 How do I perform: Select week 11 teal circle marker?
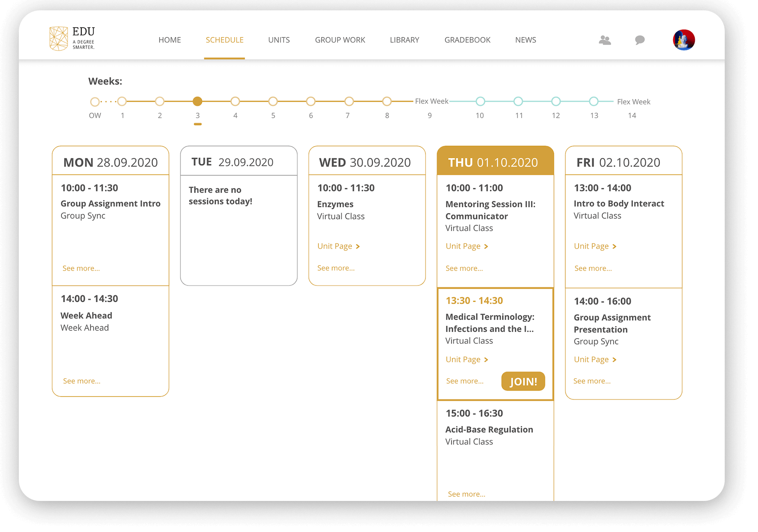(518, 101)
